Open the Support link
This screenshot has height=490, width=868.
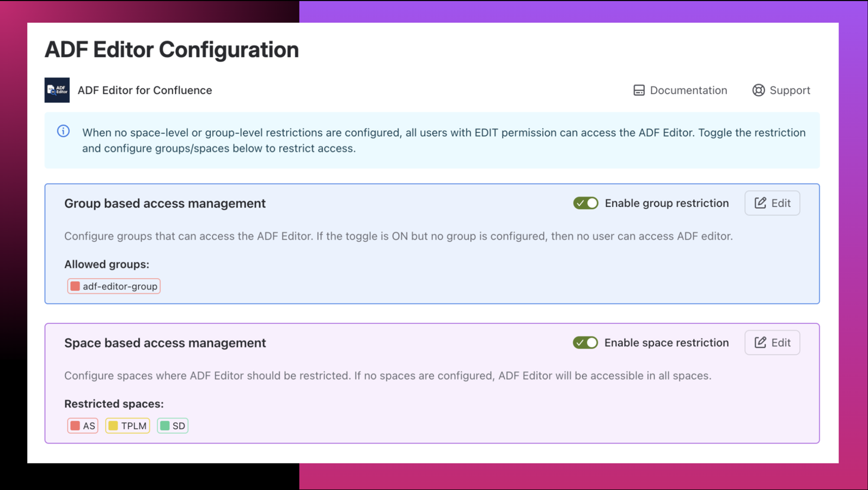(781, 90)
